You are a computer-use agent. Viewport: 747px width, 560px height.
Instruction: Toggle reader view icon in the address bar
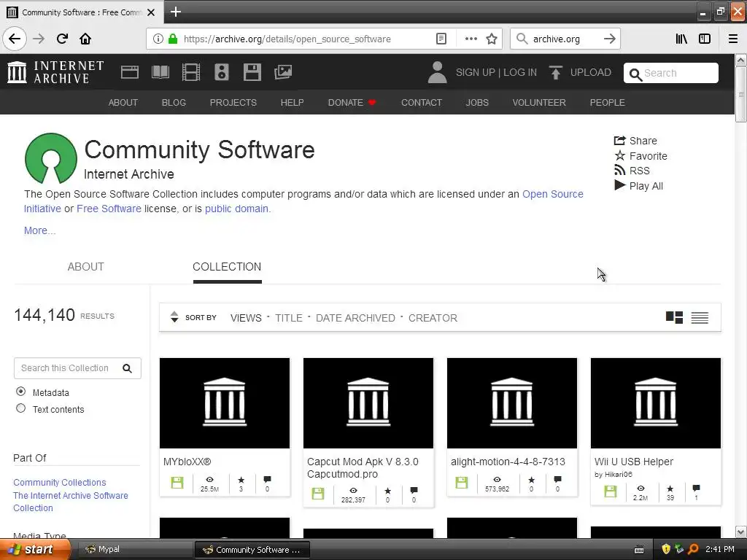pyautogui.click(x=441, y=39)
